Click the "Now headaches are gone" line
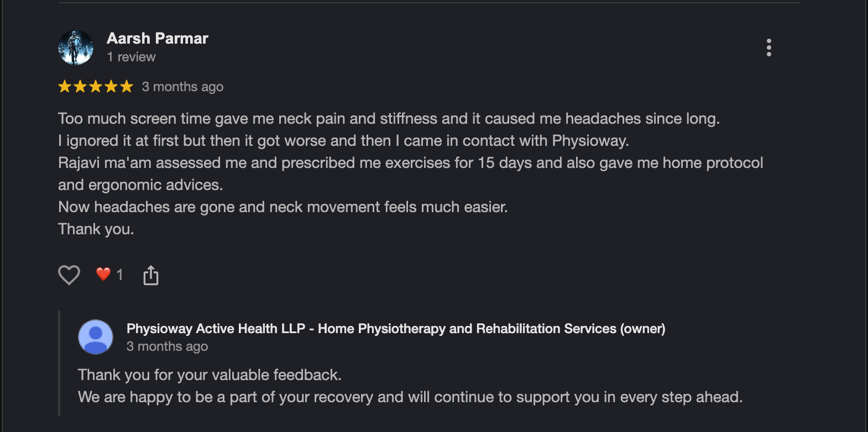 283,207
